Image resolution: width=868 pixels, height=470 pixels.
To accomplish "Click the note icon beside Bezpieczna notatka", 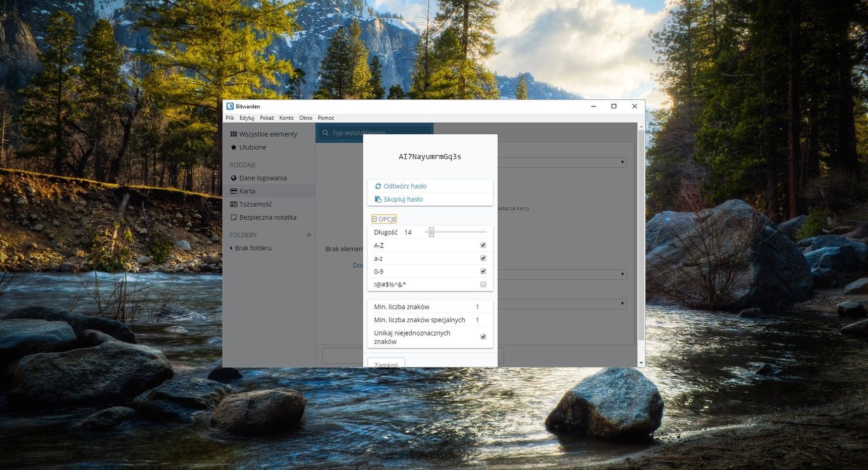I will [234, 217].
